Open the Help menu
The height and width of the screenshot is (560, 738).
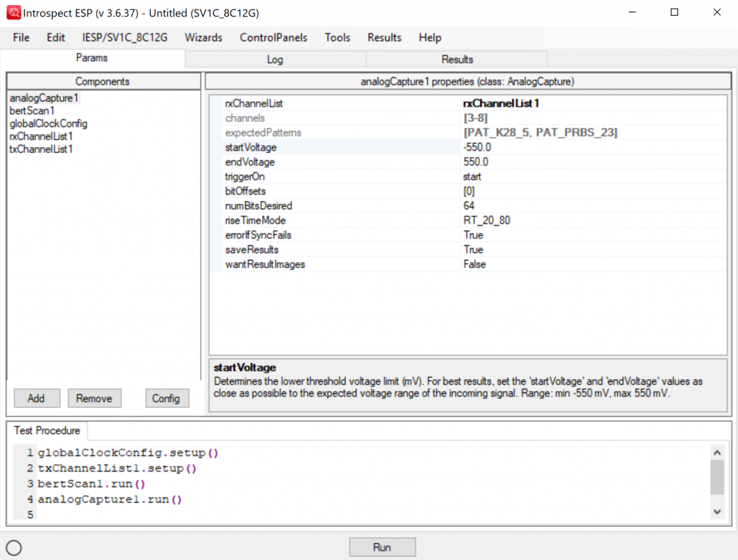click(x=430, y=37)
